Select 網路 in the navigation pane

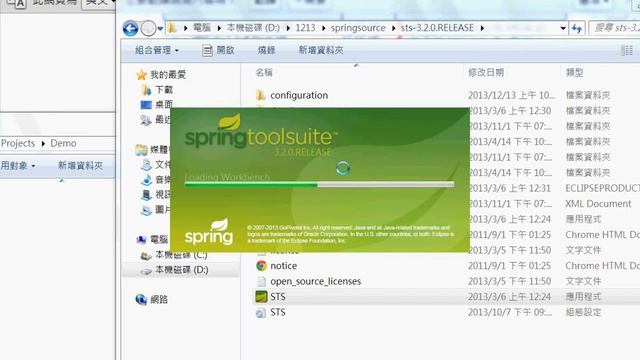(159, 300)
